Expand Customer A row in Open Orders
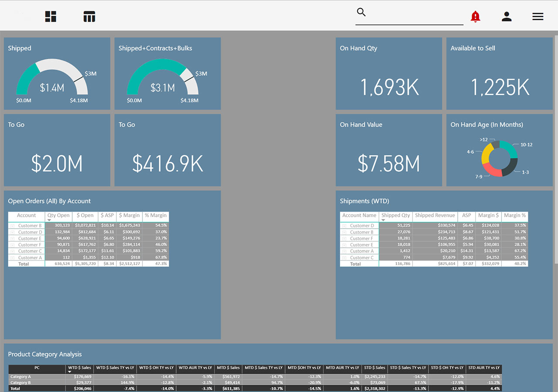558x392 pixels. 13,258
